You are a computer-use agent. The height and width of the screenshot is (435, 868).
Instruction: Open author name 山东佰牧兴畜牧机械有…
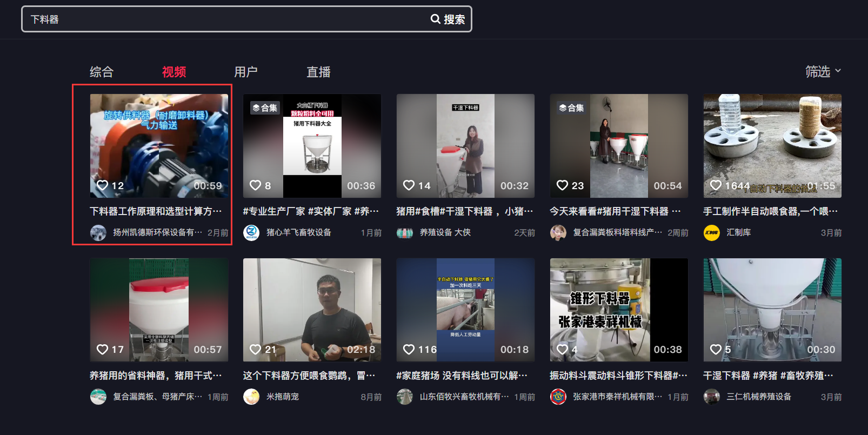464,397
